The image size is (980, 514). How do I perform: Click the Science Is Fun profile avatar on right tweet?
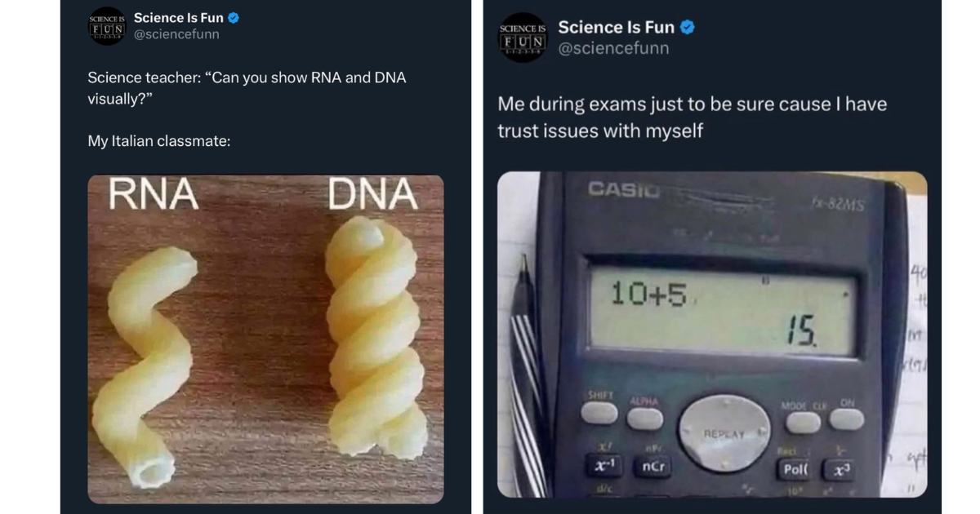click(x=523, y=37)
